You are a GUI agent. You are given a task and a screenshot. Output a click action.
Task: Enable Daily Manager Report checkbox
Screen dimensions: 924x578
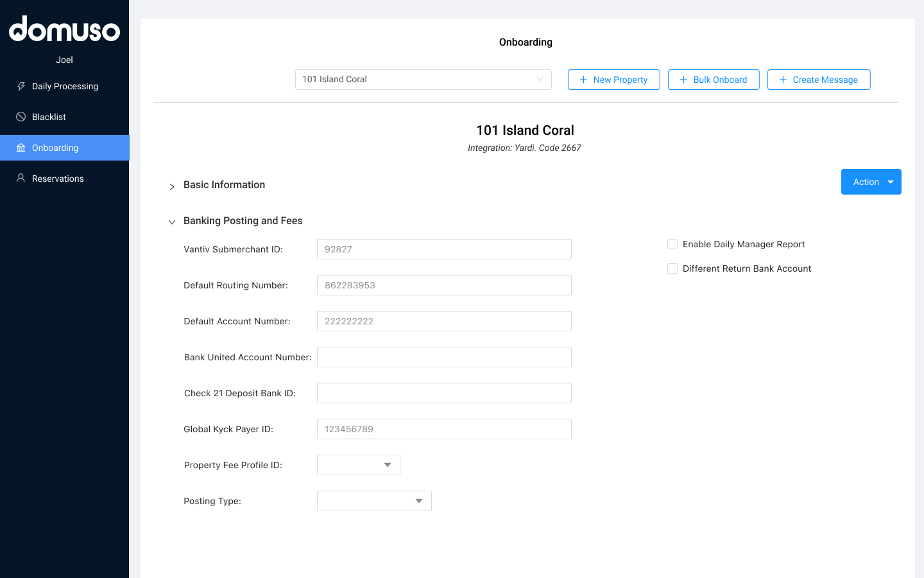672,244
